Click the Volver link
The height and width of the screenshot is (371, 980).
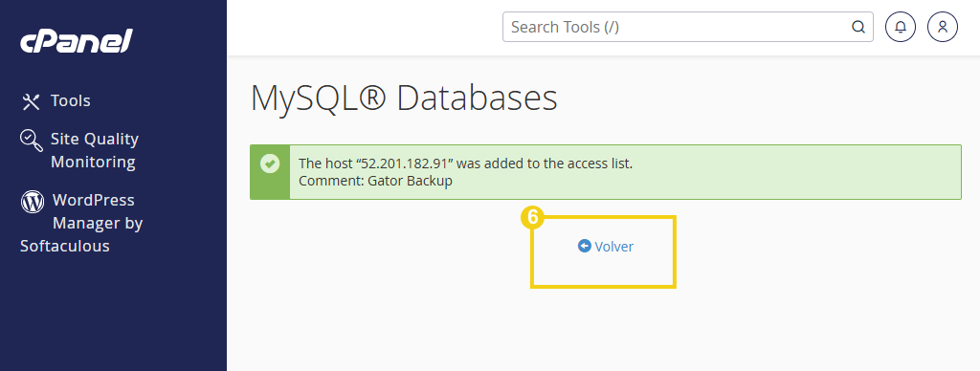tap(606, 247)
